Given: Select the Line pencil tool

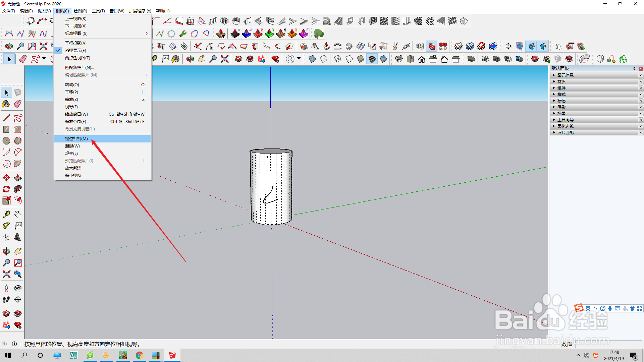Looking at the screenshot, I should coord(6,118).
